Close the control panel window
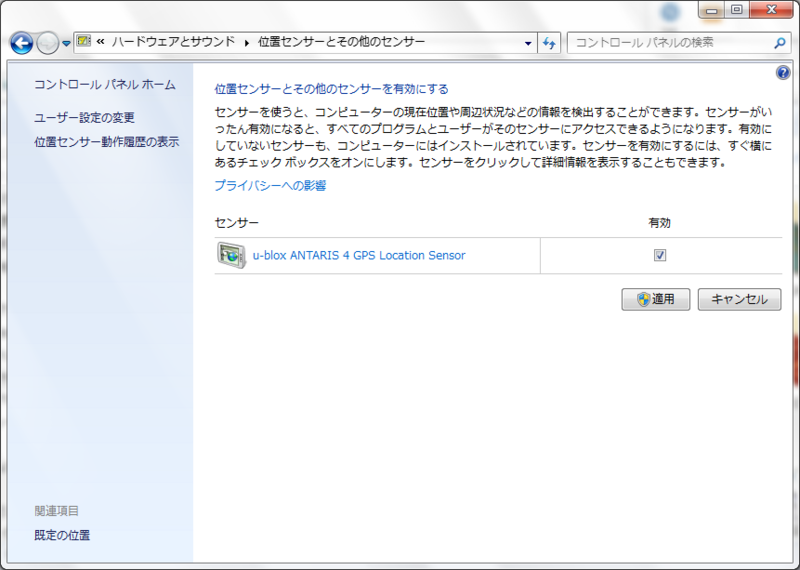 tap(772, 10)
